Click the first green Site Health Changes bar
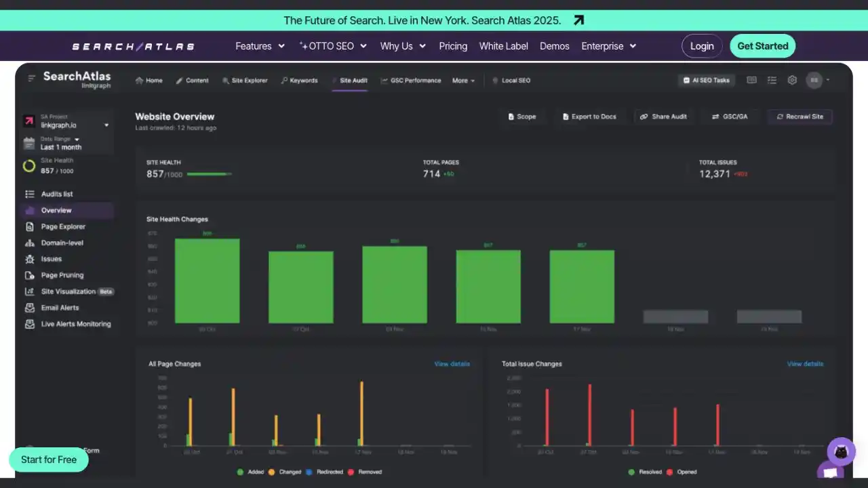The image size is (868, 488). pos(207,281)
